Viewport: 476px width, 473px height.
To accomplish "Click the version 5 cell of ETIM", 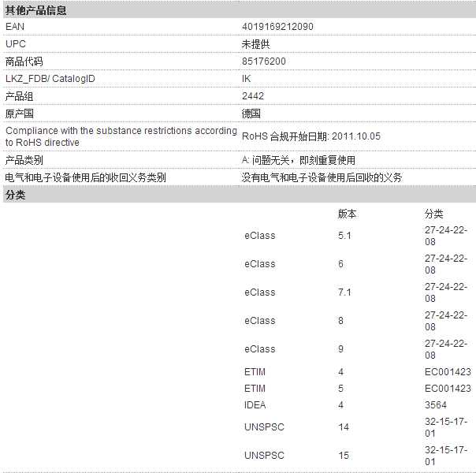I will 341,389.
